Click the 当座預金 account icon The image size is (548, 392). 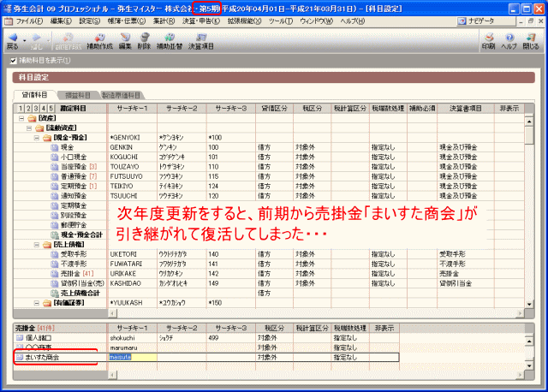coord(55,167)
